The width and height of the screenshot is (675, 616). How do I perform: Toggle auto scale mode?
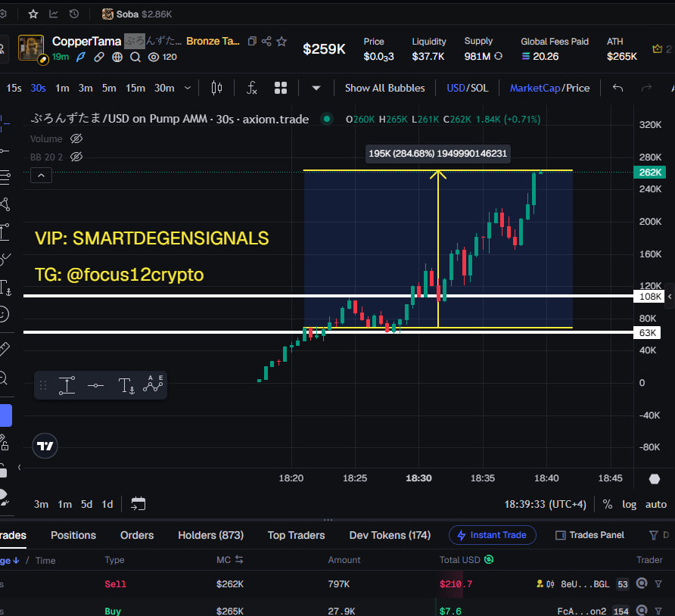pyautogui.click(x=655, y=505)
